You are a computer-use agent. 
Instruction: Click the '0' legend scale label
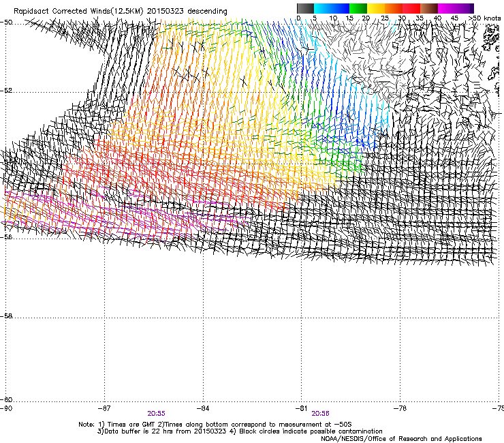[298, 18]
